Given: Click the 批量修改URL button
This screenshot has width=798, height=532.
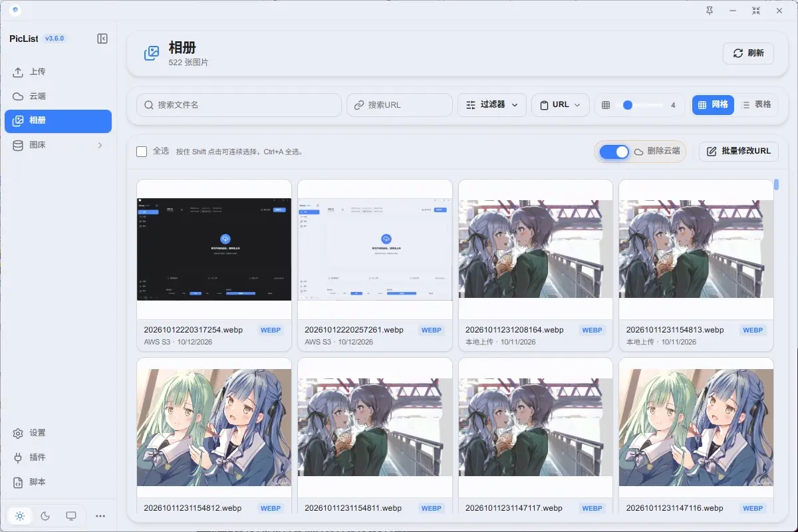Looking at the screenshot, I should [739, 152].
